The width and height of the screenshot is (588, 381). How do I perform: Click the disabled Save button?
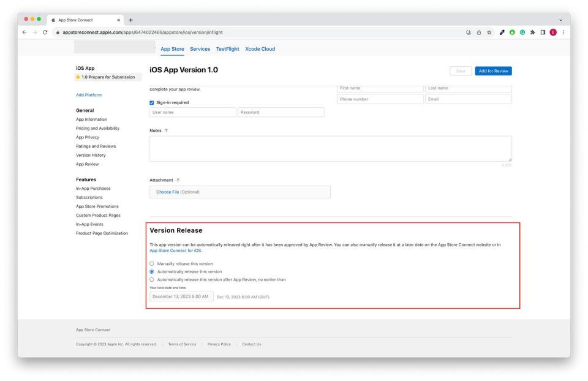(461, 71)
